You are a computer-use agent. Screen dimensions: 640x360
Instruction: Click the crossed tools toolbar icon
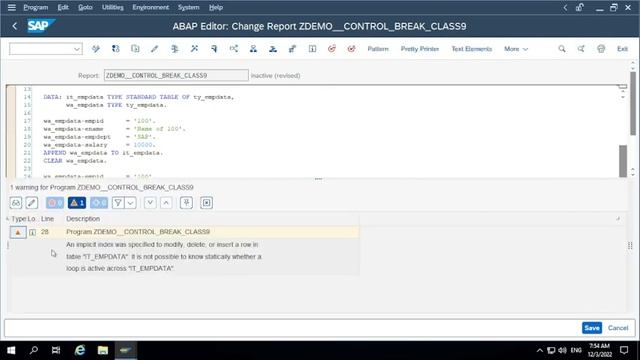194,49
